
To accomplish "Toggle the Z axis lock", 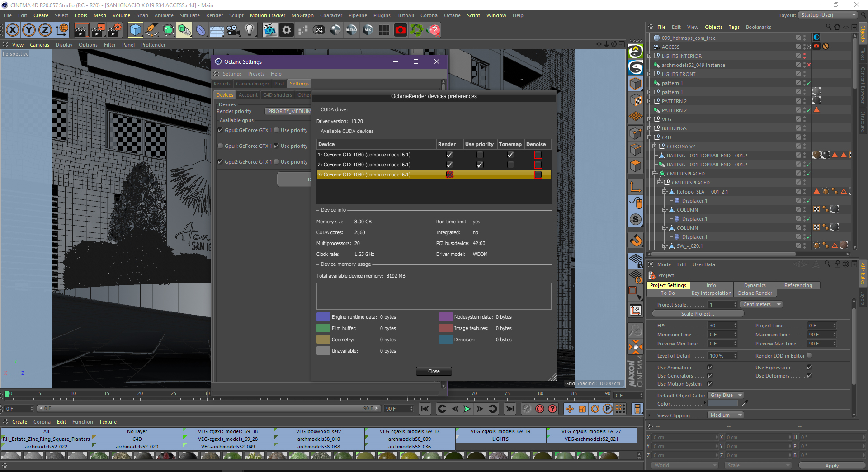I will click(x=45, y=30).
